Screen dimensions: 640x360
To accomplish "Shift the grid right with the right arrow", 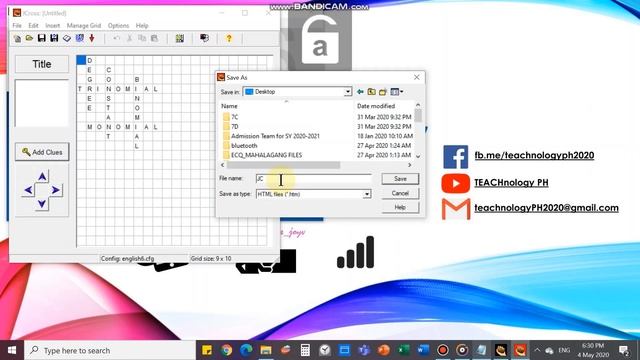I will (x=56, y=190).
